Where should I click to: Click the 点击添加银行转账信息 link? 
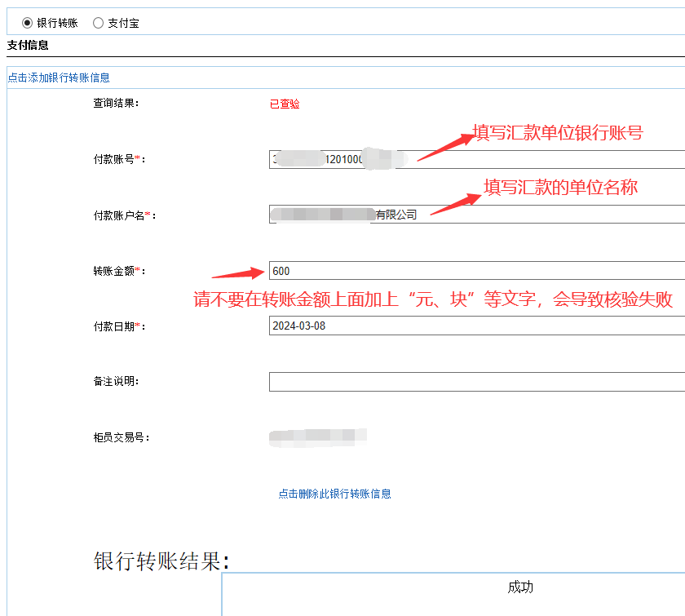click(59, 78)
